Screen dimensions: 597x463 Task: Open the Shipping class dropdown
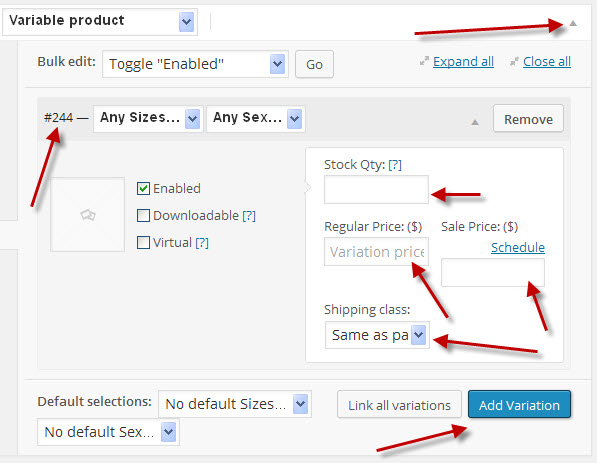tap(377, 335)
